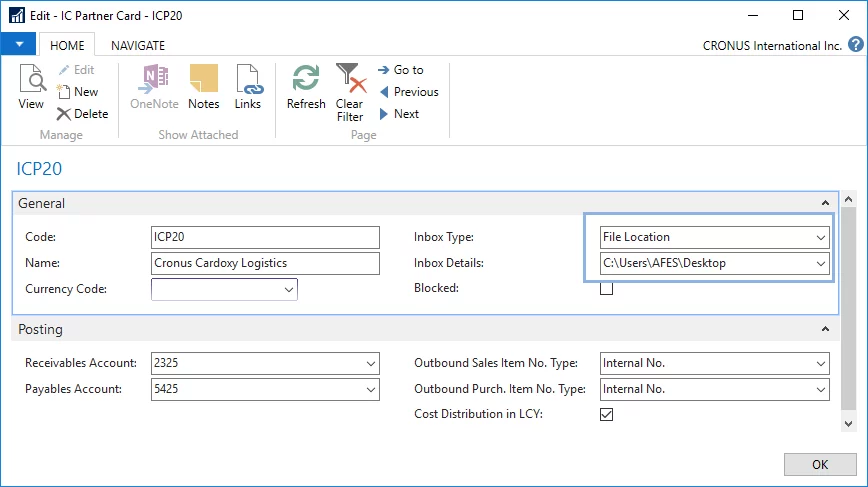
Task: Open the Inbox Type dropdown
Action: point(821,238)
